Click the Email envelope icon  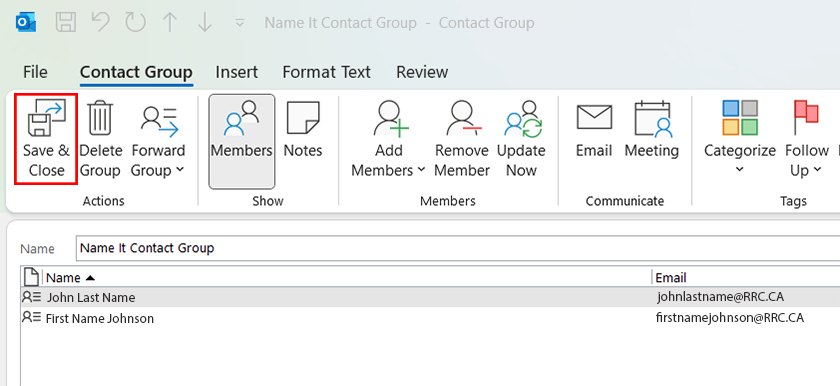coord(594,117)
